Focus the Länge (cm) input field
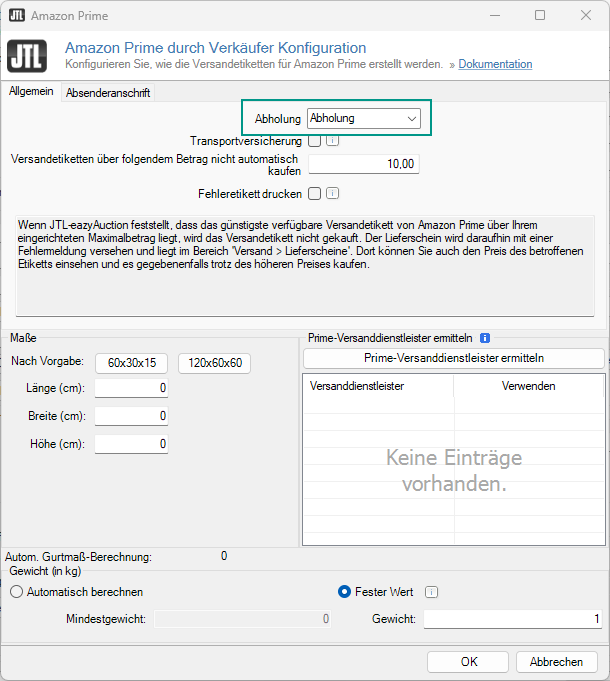This screenshot has width=610, height=681. pos(132,388)
